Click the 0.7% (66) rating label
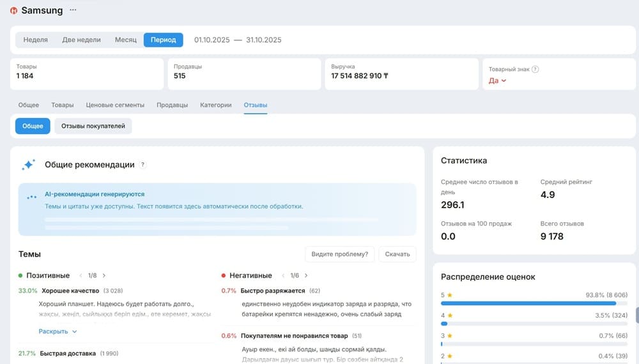 pyautogui.click(x=613, y=336)
